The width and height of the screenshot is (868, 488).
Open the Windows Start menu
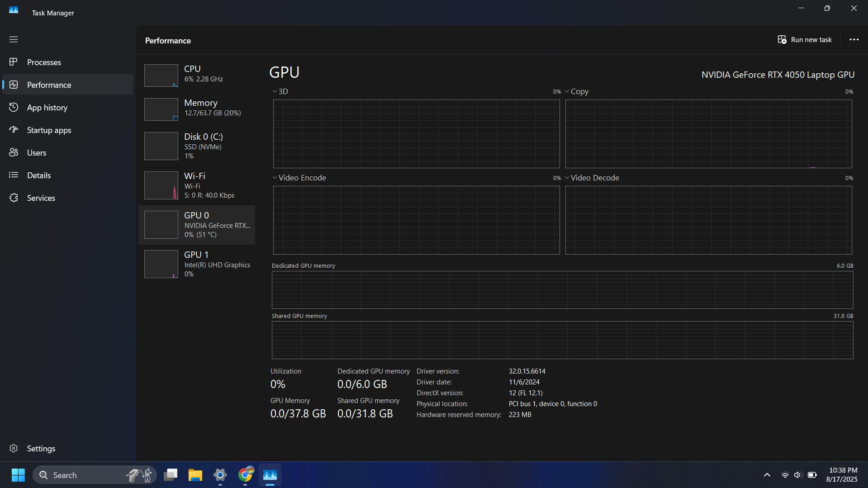pyautogui.click(x=18, y=475)
